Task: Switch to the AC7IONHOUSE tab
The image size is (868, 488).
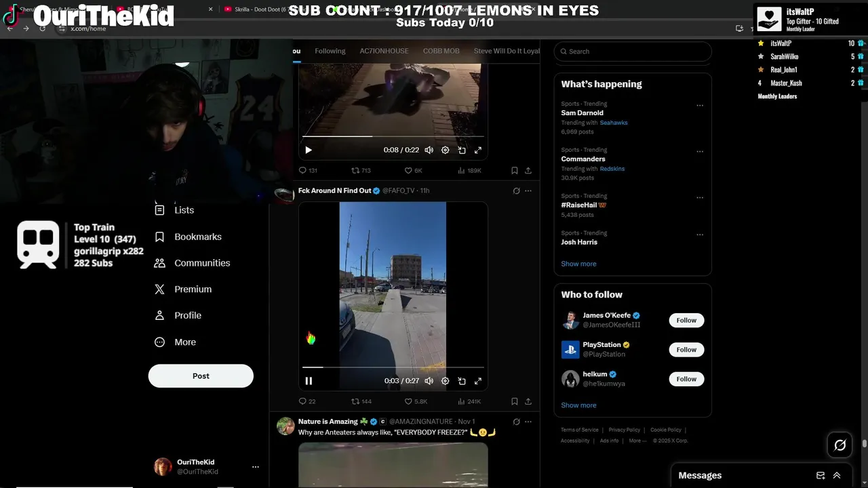Action: coord(384,51)
